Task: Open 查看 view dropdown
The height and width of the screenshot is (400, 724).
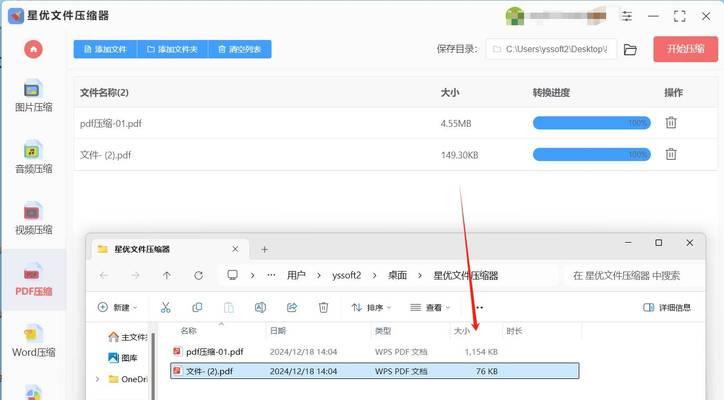Action: (430, 307)
